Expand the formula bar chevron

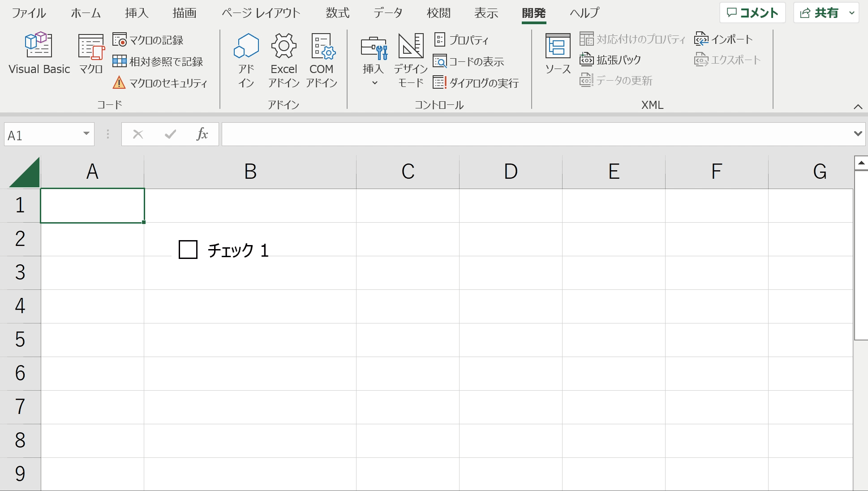858,134
